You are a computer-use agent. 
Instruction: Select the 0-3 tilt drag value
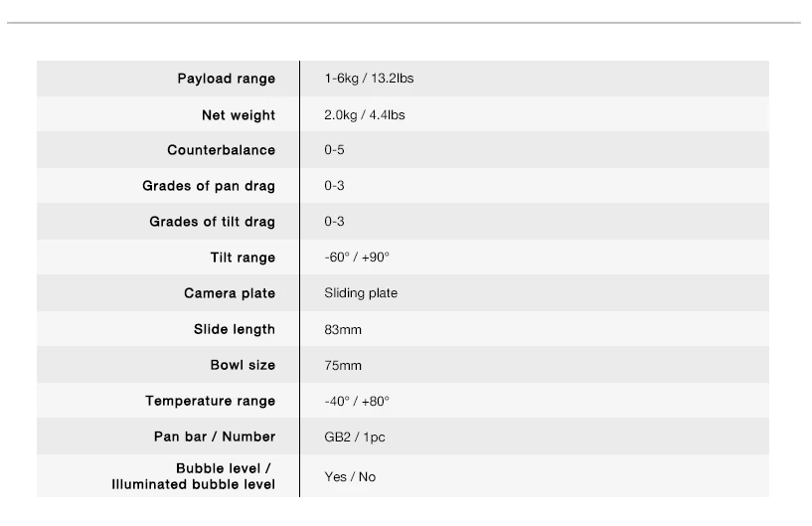point(334,222)
